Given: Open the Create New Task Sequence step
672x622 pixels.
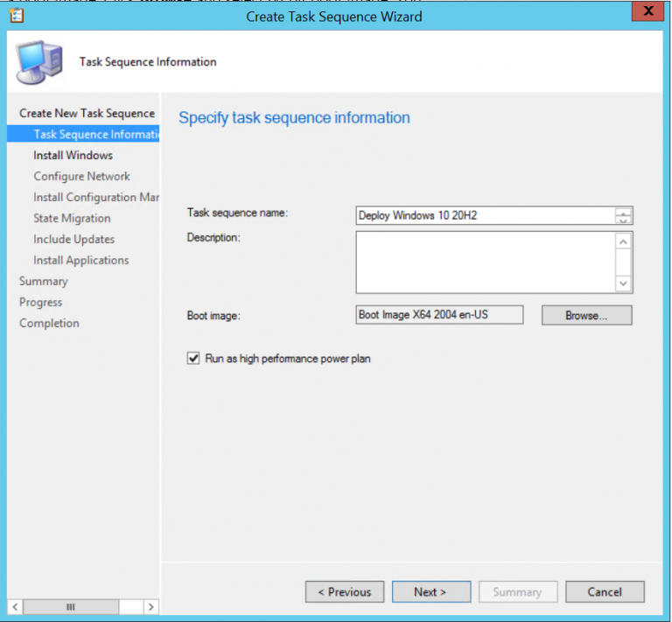Looking at the screenshot, I should 87,113.
